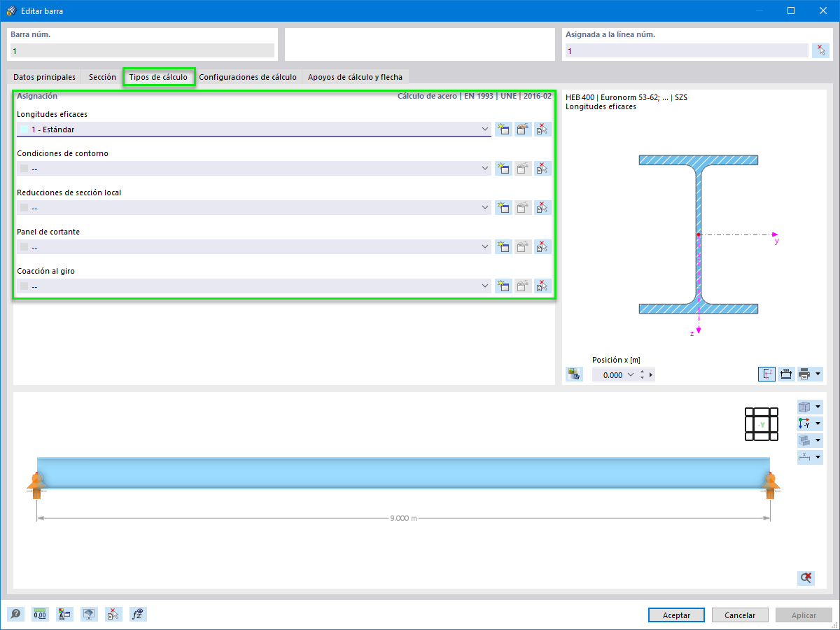This screenshot has width=840, height=630.
Task: Click the bottom toolbar pick-delete cursor icon
Action: [x=113, y=614]
